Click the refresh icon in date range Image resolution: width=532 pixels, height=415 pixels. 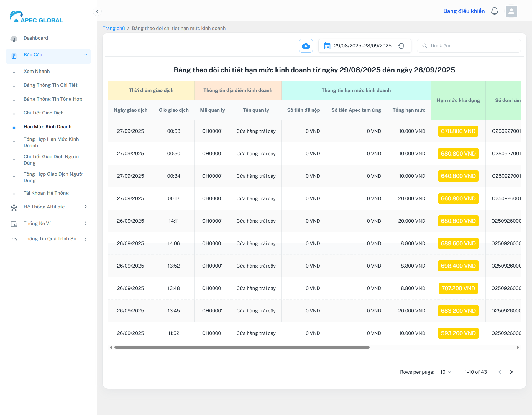tap(401, 46)
